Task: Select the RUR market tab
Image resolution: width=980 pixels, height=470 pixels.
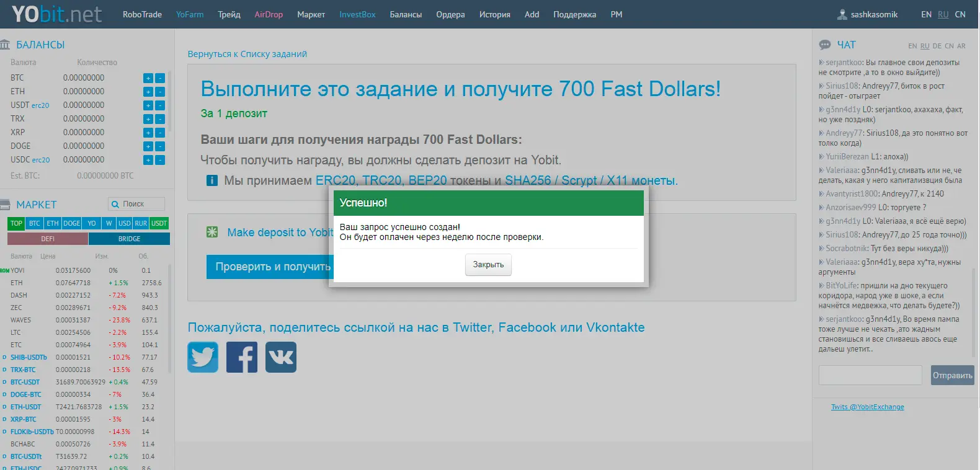Action: [x=141, y=223]
